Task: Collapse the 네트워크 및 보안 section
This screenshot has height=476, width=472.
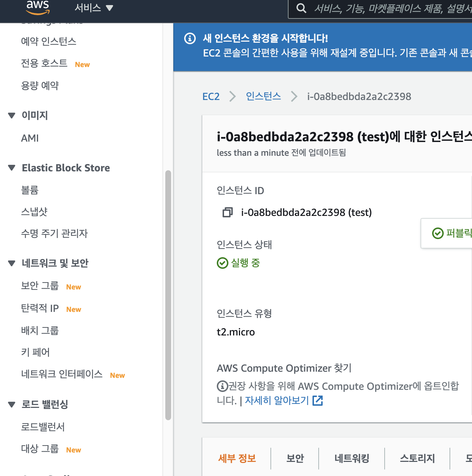Action: pyautogui.click(x=12, y=263)
